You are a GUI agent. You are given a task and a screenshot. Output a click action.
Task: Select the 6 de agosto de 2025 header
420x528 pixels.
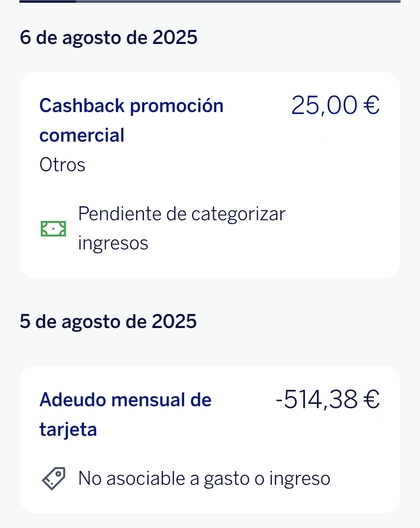click(108, 37)
